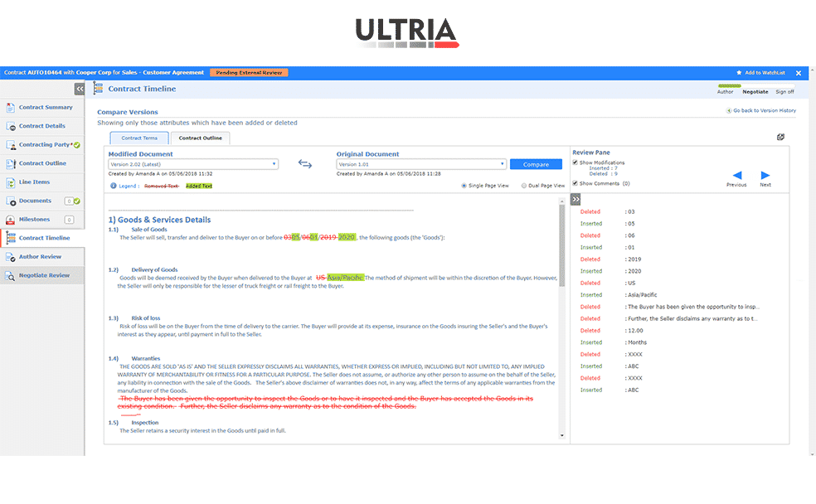
Task: Open Milestones from the sidebar
Action: click(x=34, y=220)
